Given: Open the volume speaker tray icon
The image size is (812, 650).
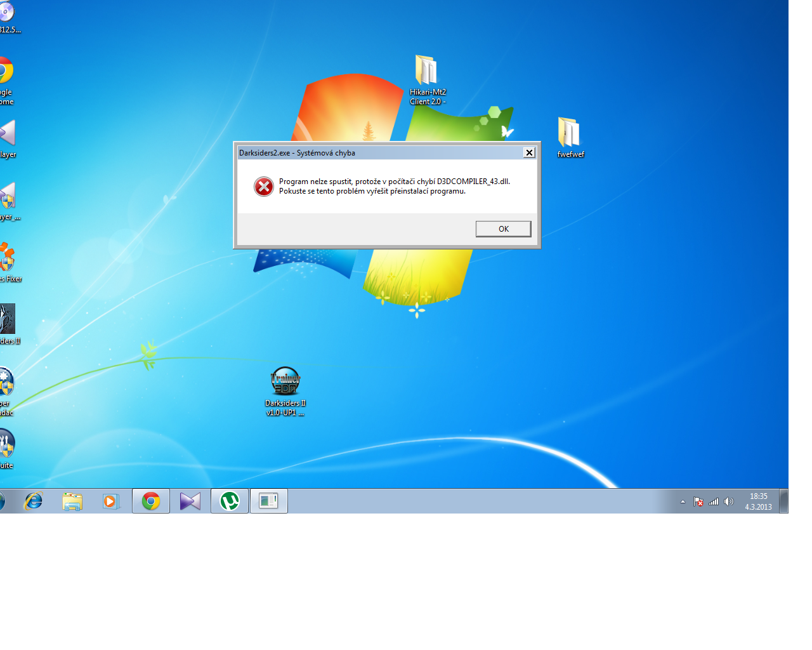Looking at the screenshot, I should point(729,501).
